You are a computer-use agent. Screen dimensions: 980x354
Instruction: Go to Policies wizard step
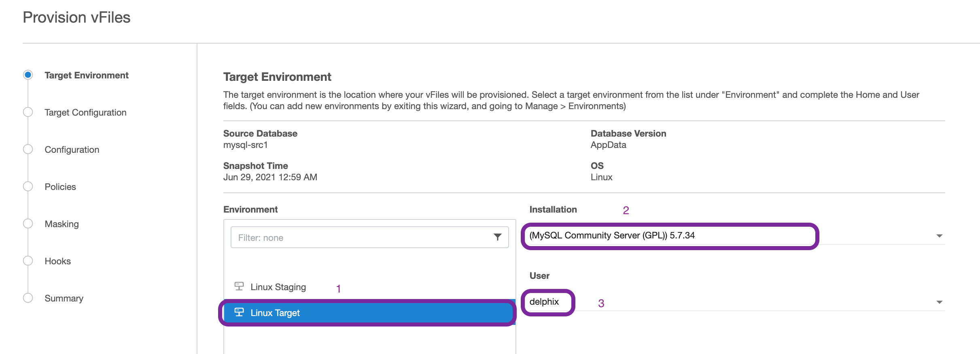(x=60, y=187)
